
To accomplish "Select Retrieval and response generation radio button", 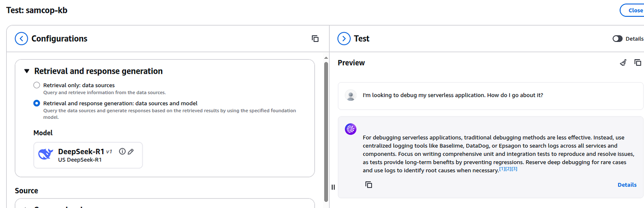I will point(37,103).
